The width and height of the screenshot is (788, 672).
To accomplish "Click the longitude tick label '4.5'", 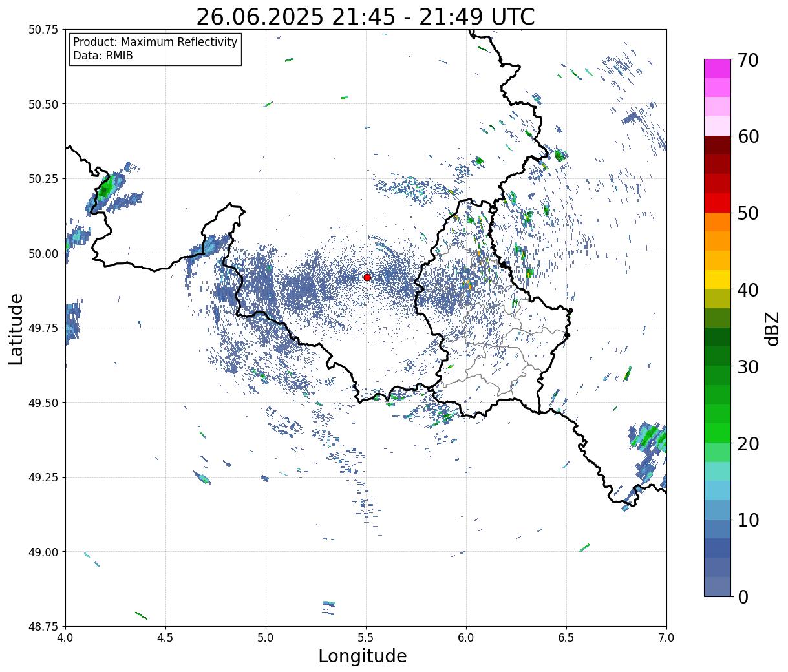I will (165, 637).
